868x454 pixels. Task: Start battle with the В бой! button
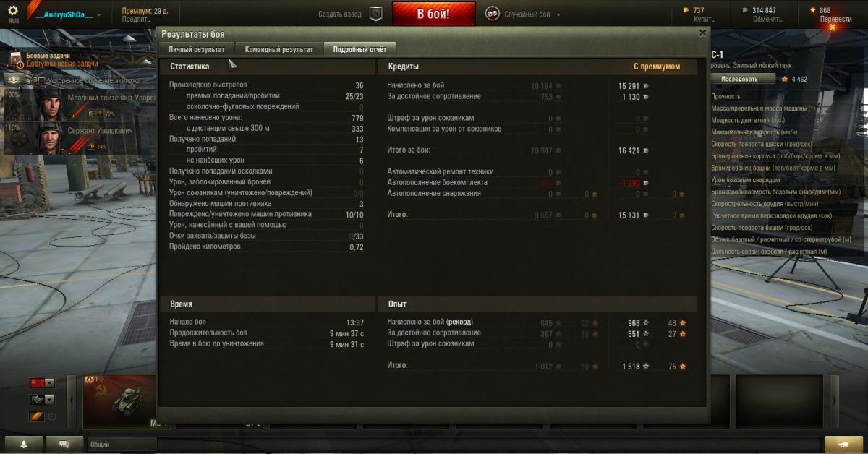(434, 14)
